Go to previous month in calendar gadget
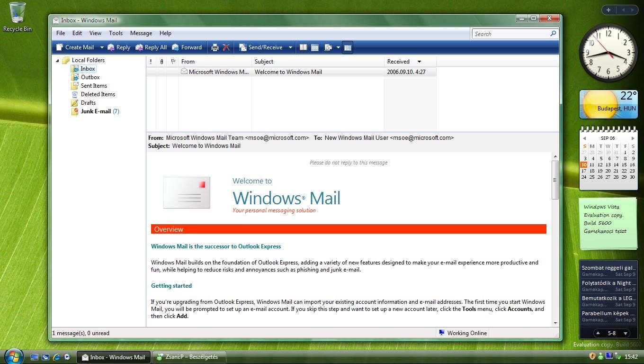Viewport: 644px width, 364px height. 584,138
